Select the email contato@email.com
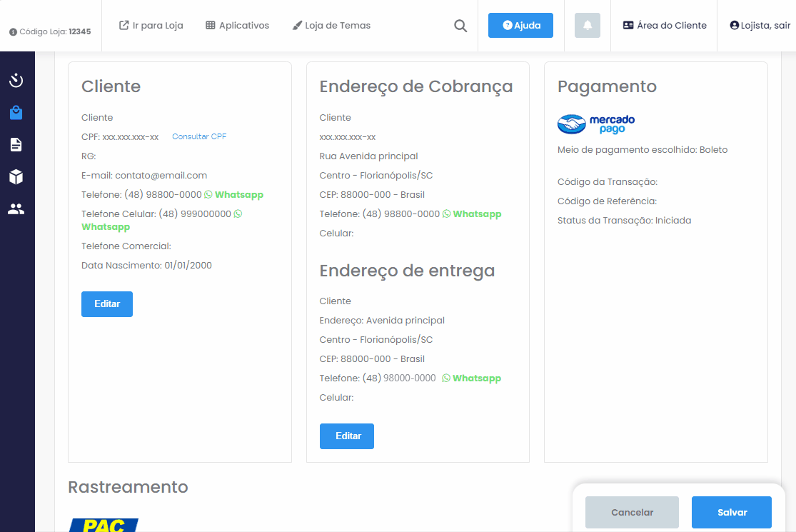The image size is (796, 532). [x=161, y=176]
